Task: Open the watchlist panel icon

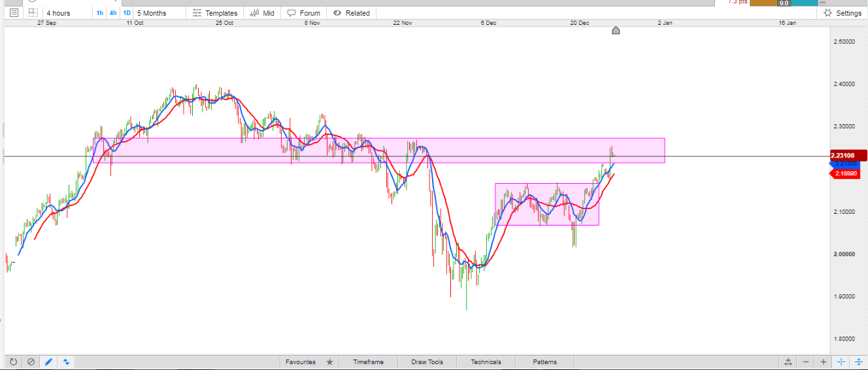Action: pos(14,13)
